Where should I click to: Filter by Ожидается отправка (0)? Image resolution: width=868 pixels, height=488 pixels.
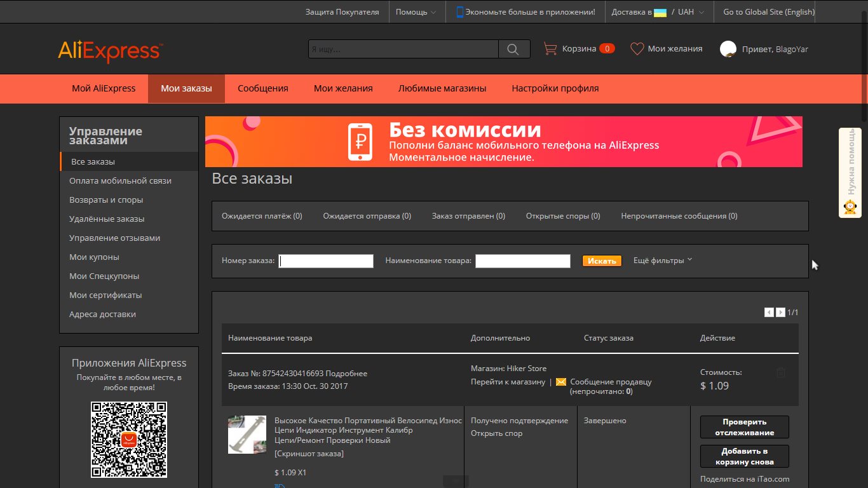coord(367,216)
